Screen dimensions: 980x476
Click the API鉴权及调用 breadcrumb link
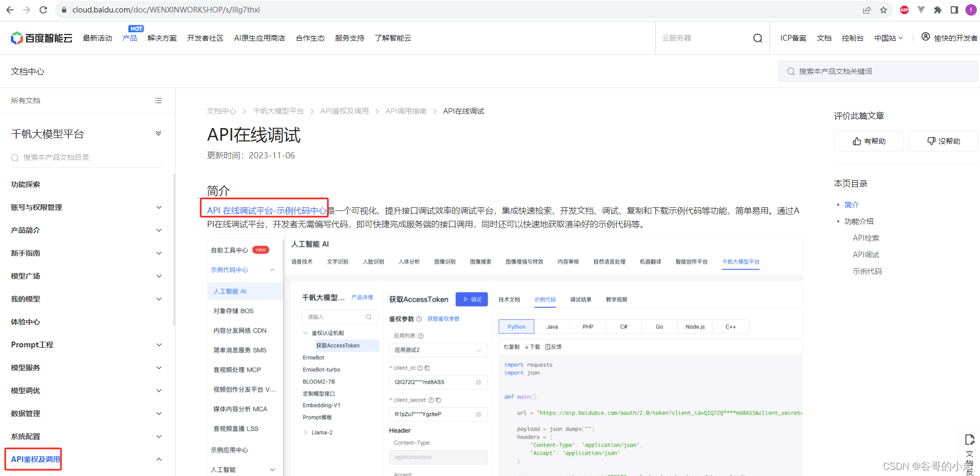point(345,111)
